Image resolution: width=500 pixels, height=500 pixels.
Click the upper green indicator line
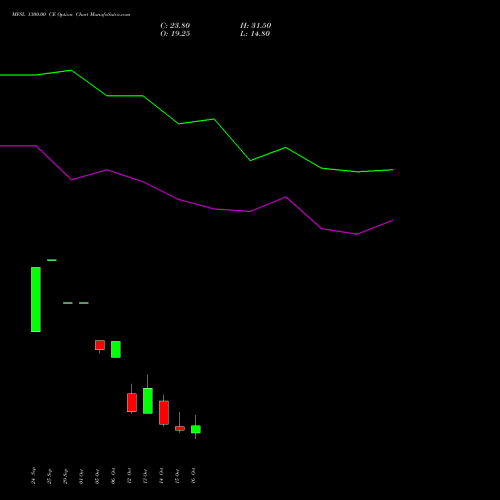coord(197,121)
